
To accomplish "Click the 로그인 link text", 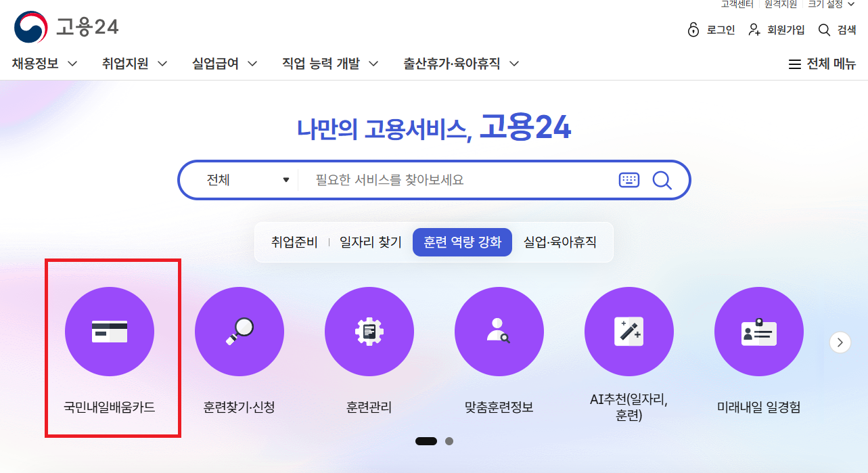I will 721,30.
